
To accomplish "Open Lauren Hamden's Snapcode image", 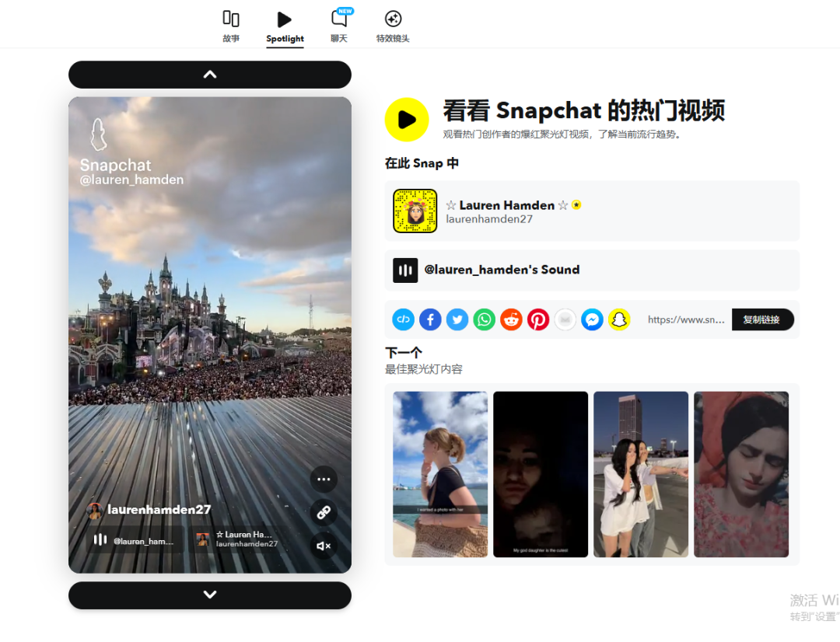I will point(415,211).
